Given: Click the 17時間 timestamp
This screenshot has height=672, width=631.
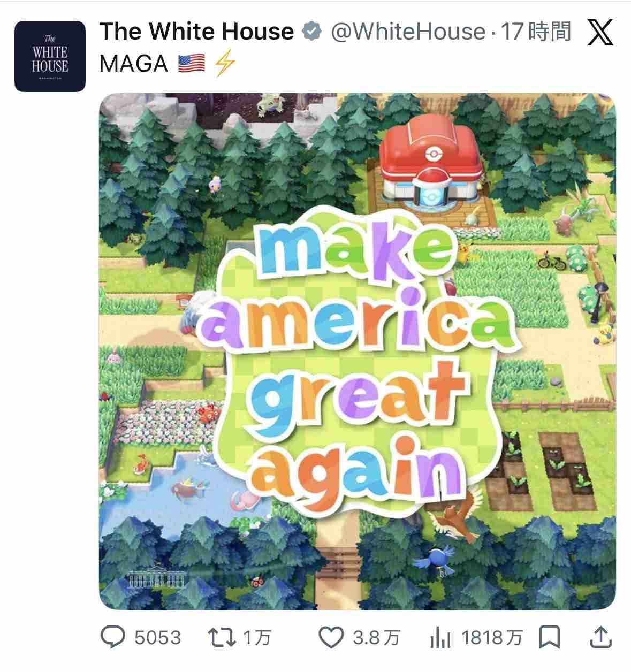Looking at the screenshot, I should pos(536,32).
